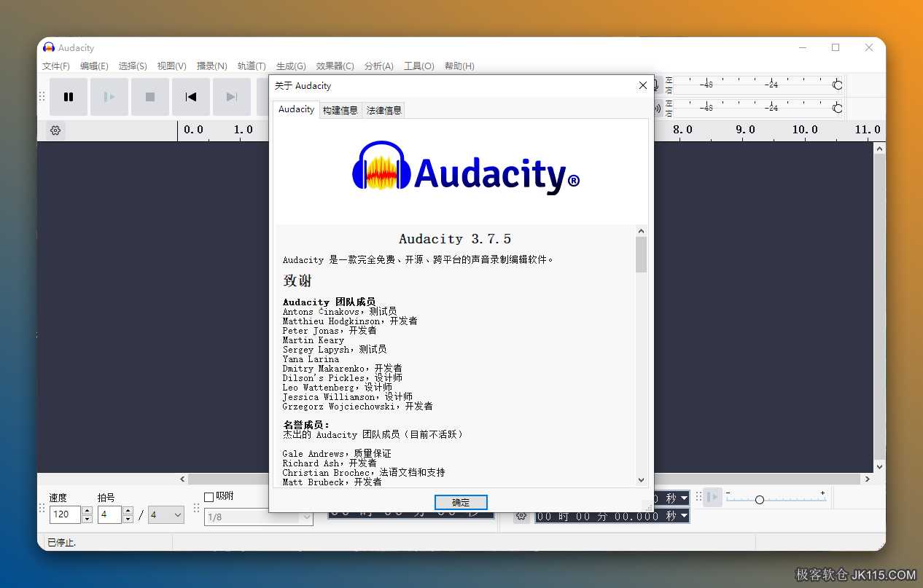This screenshot has width=923, height=588.
Task: Increase tempo with the 速度 up arrow
Action: 87,511
